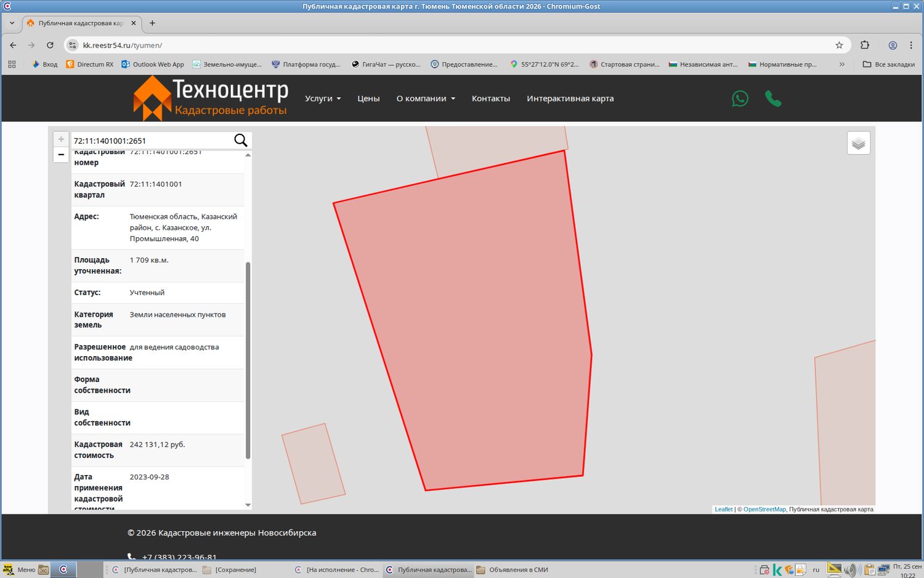This screenshot has height=578, width=924.
Task: Open the tab search dropdown arrow
Action: (x=12, y=23)
